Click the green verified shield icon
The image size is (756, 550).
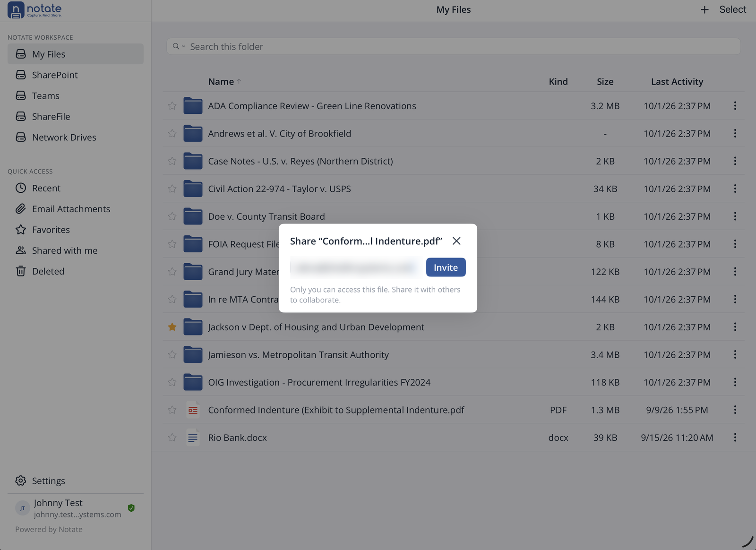pos(131,508)
